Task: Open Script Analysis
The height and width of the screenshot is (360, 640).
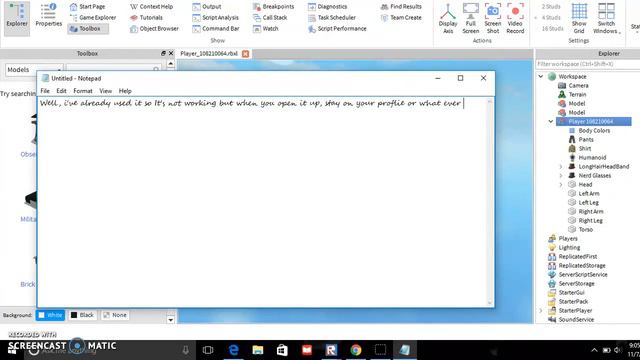Action: click(215, 18)
